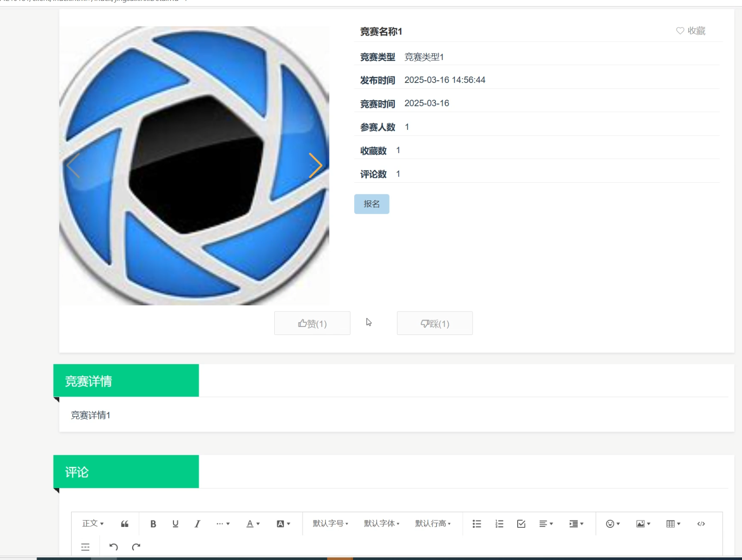The image size is (742, 560).
Task: Open 默认行高 line height dropdown
Action: click(x=433, y=523)
